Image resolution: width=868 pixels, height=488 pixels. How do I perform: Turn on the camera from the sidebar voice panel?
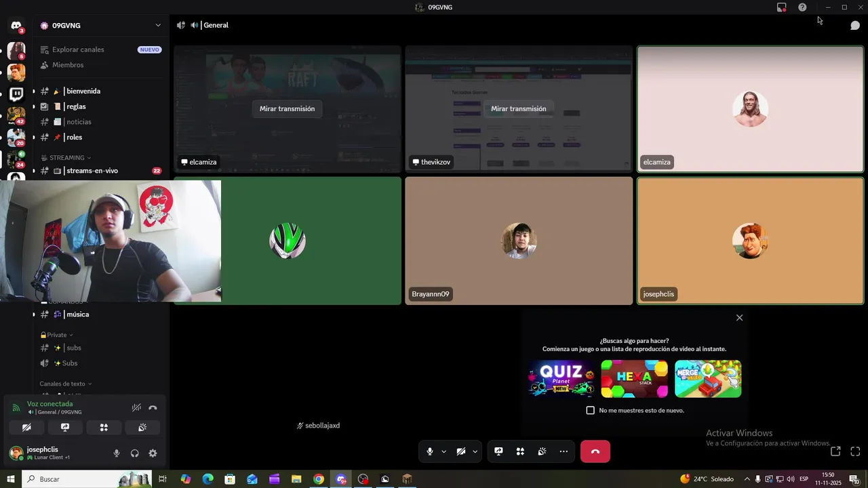(26, 428)
